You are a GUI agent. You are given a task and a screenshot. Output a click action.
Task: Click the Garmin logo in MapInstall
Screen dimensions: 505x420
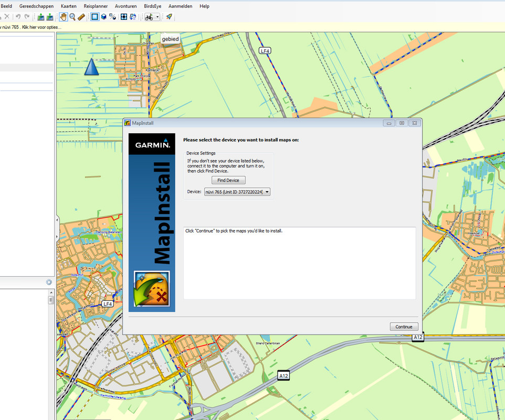click(x=152, y=144)
